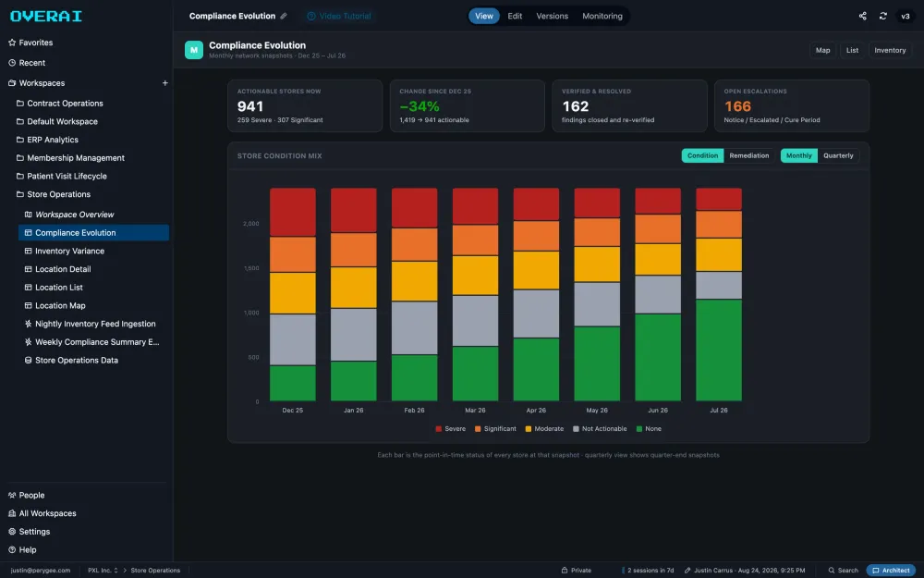This screenshot has width=924, height=578.
Task: Open the PXL Inc. organization switcher
Action: (103, 571)
